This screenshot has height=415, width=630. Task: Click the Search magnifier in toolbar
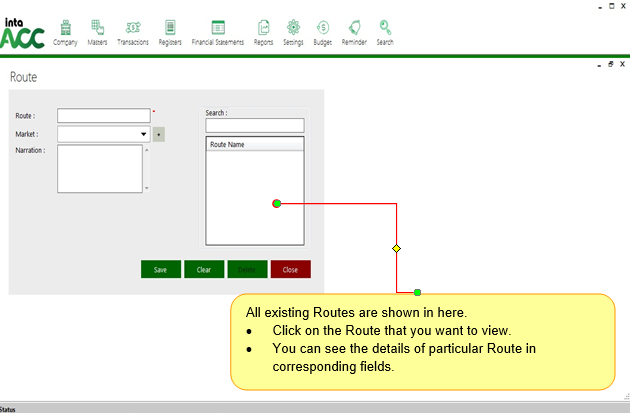coord(385,31)
